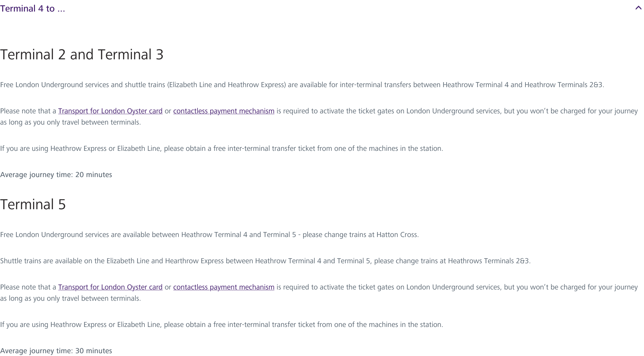Image resolution: width=644 pixels, height=356 pixels.
Task: Click the transfer ticket sentence above "30 minutes"
Action: [x=222, y=325]
